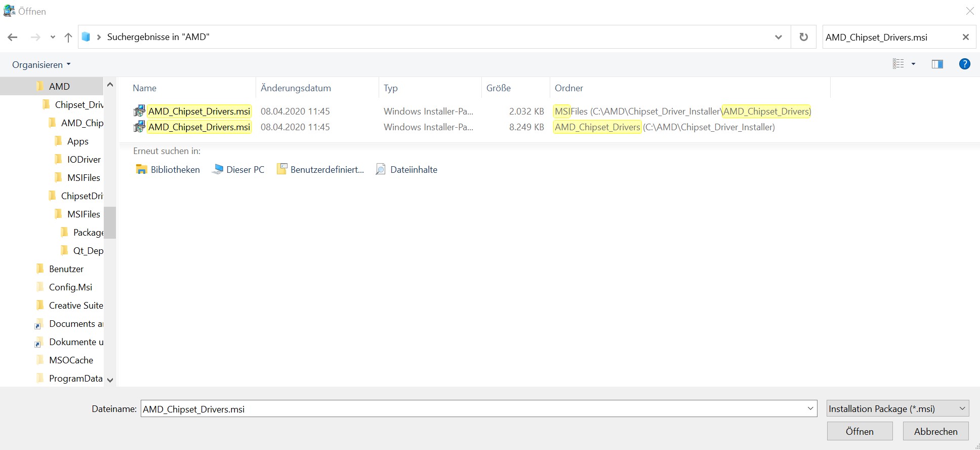Select the 8.249 KB AMD_Chipset_Drivers.msi file
The image size is (980, 450).
[199, 127]
